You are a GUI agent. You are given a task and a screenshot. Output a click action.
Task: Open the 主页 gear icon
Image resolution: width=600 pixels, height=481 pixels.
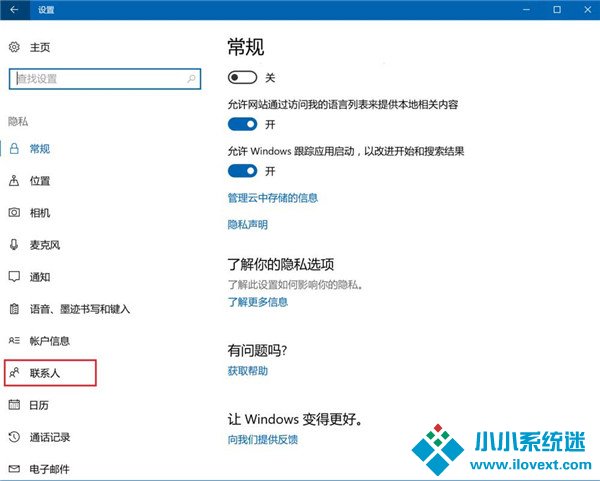point(14,47)
